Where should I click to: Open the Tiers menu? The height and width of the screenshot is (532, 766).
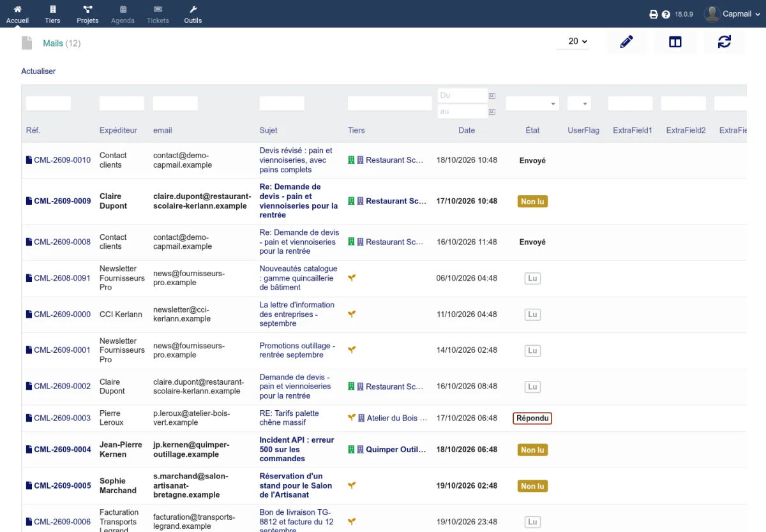point(52,14)
